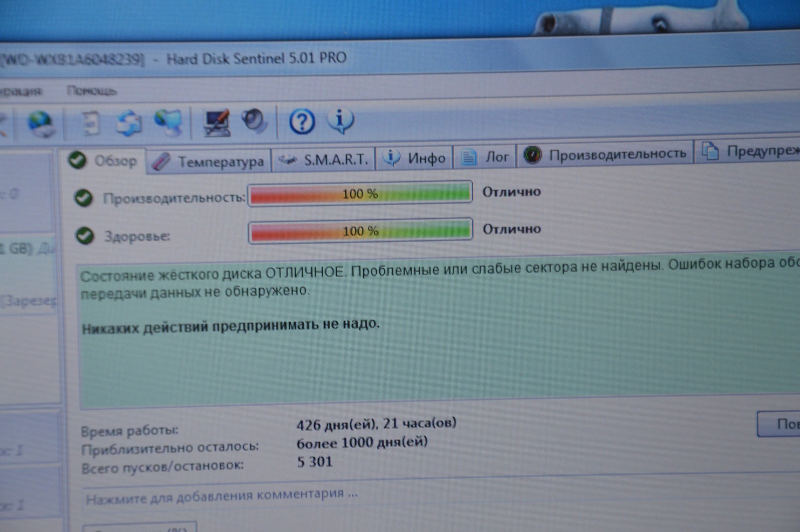Click green checkmark next to Производительность
This screenshot has width=800, height=532.
coord(84,198)
